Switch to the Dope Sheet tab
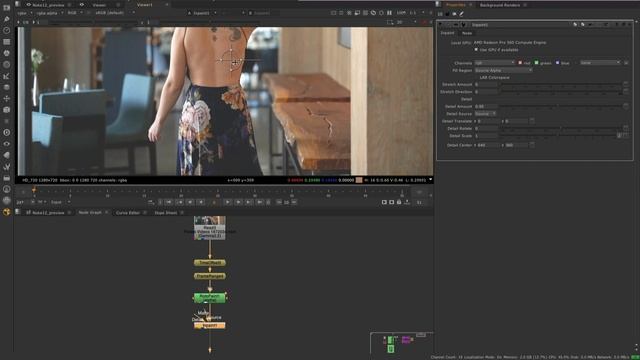The image size is (640, 360). coord(165,213)
